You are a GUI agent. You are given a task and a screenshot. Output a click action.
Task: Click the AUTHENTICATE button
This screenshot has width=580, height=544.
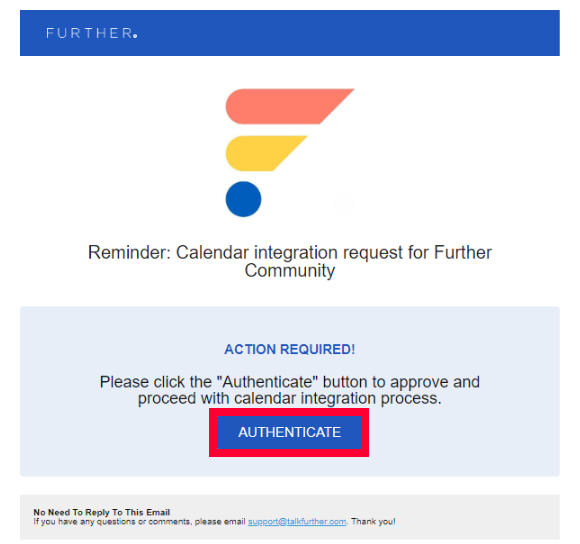tap(289, 432)
